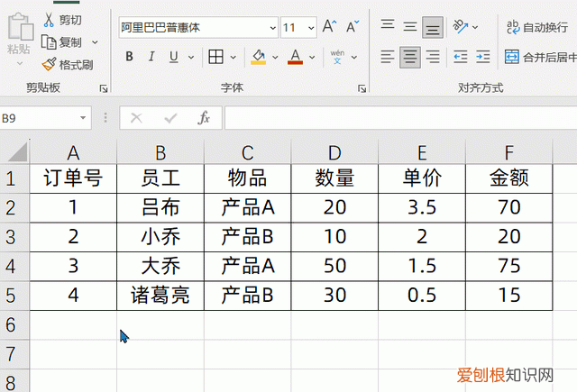Image resolution: width=577 pixels, height=392 pixels.
Task: Select column F header
Action: pos(508,152)
